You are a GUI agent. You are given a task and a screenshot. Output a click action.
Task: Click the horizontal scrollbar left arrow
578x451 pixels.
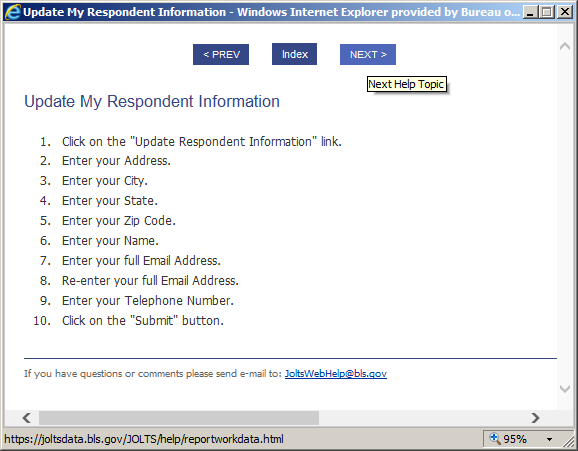[x=26, y=418]
